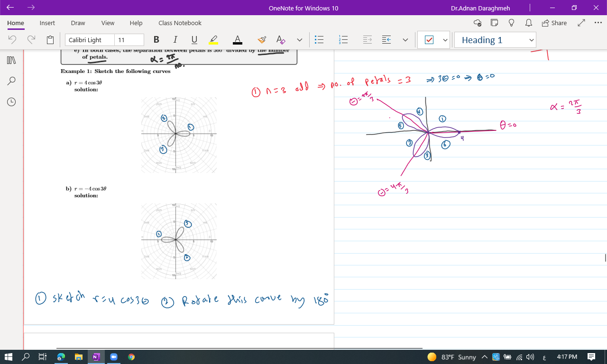This screenshot has height=364, width=607.
Task: Toggle italic formatting
Action: pyautogui.click(x=175, y=40)
